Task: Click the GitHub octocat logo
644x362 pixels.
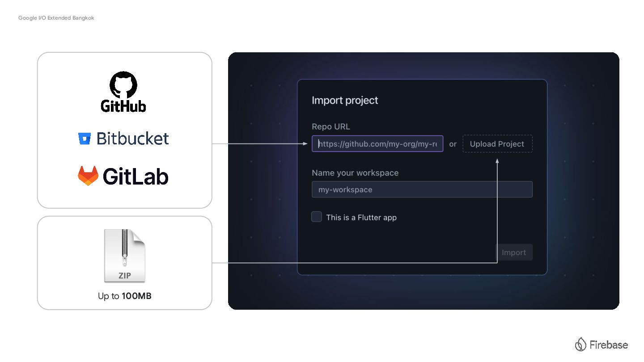Action: tap(124, 85)
